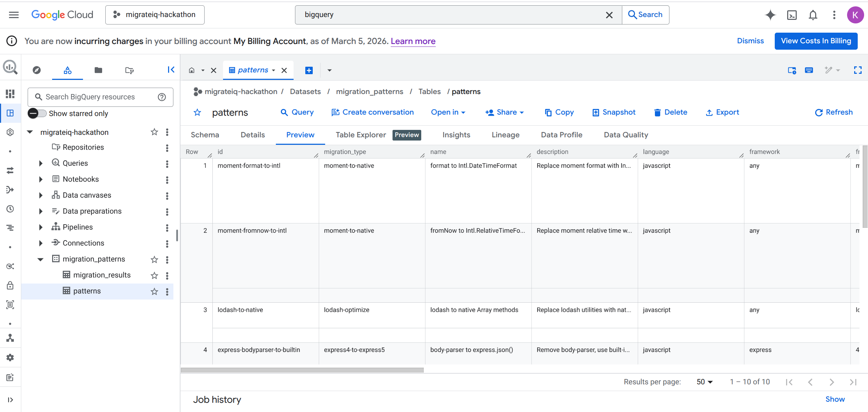Open Gemini AI sparkle icon
This screenshot has height=412, width=868.
(x=770, y=15)
